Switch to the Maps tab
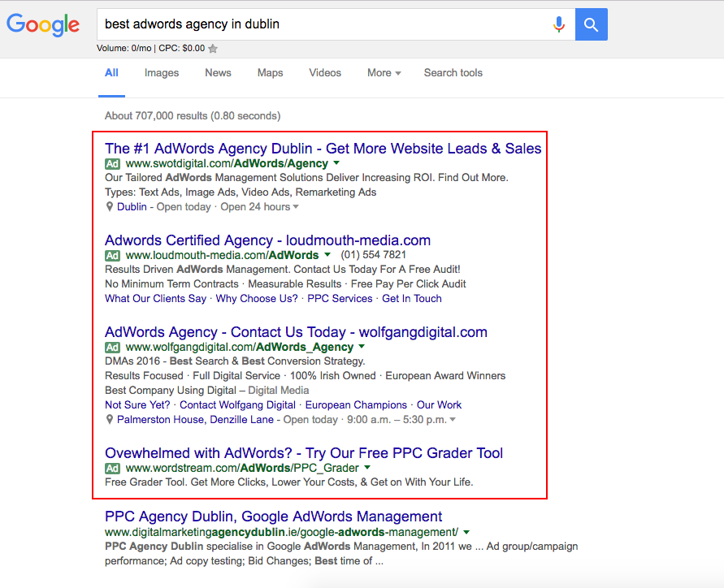 (x=270, y=73)
